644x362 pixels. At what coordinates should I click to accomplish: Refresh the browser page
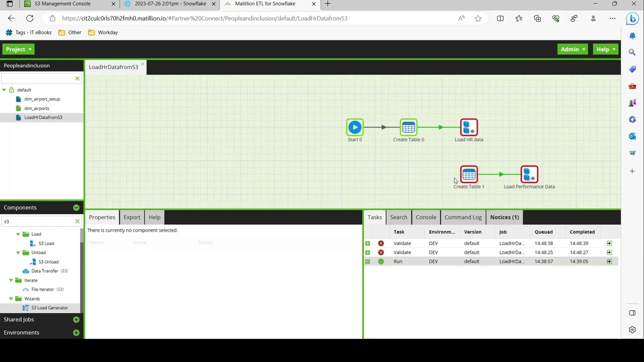point(30,19)
